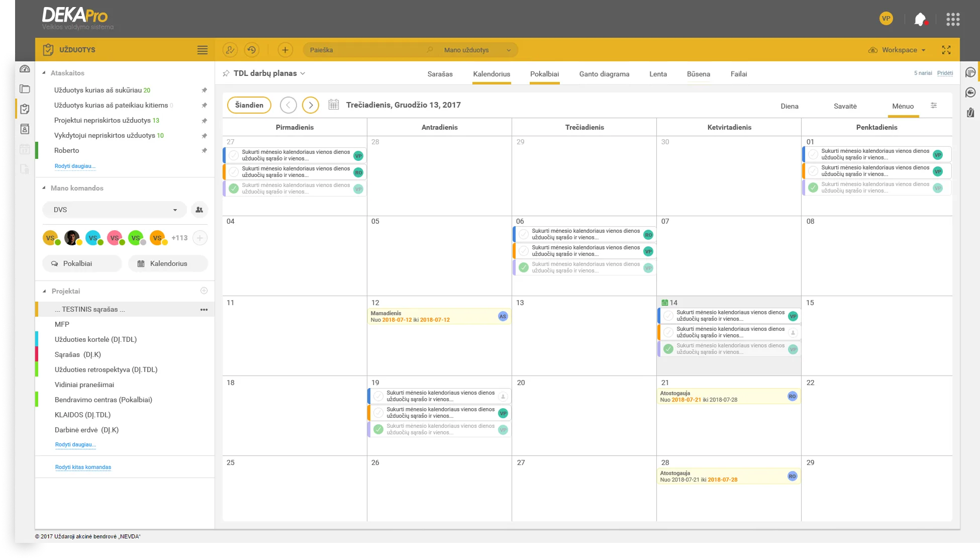Select the MFP project
Image resolution: width=980 pixels, height=560 pixels.
(x=62, y=324)
